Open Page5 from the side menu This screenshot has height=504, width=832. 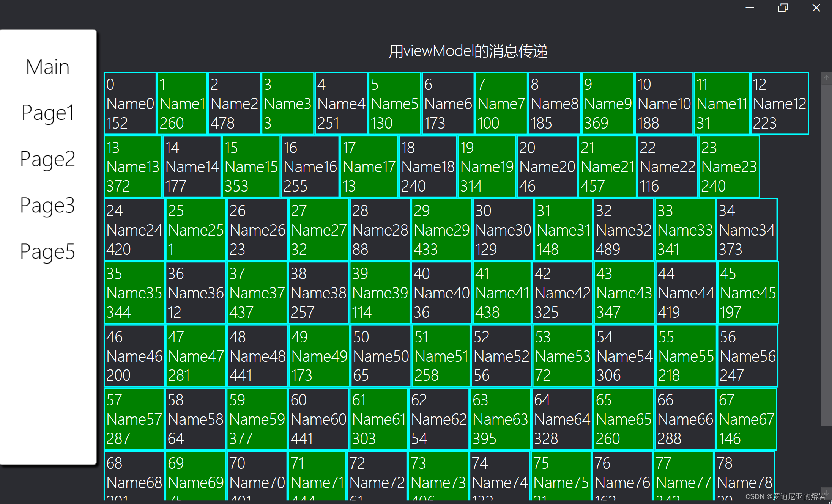pyautogui.click(x=48, y=252)
